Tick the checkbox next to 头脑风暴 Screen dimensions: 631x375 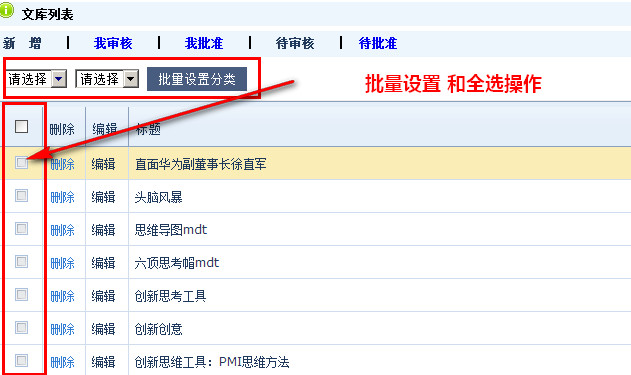(x=21, y=196)
